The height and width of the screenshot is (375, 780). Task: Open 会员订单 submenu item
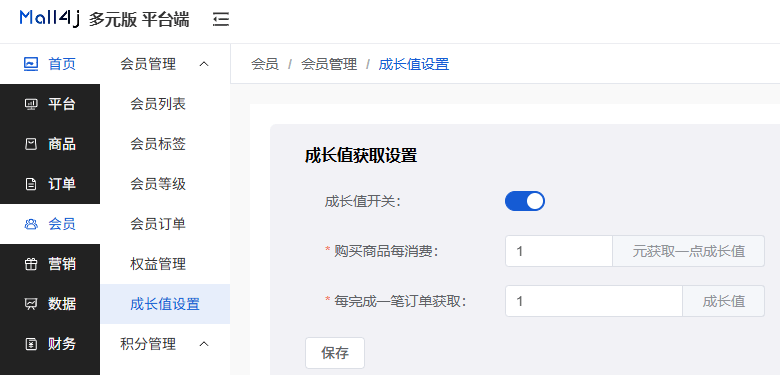pos(165,224)
